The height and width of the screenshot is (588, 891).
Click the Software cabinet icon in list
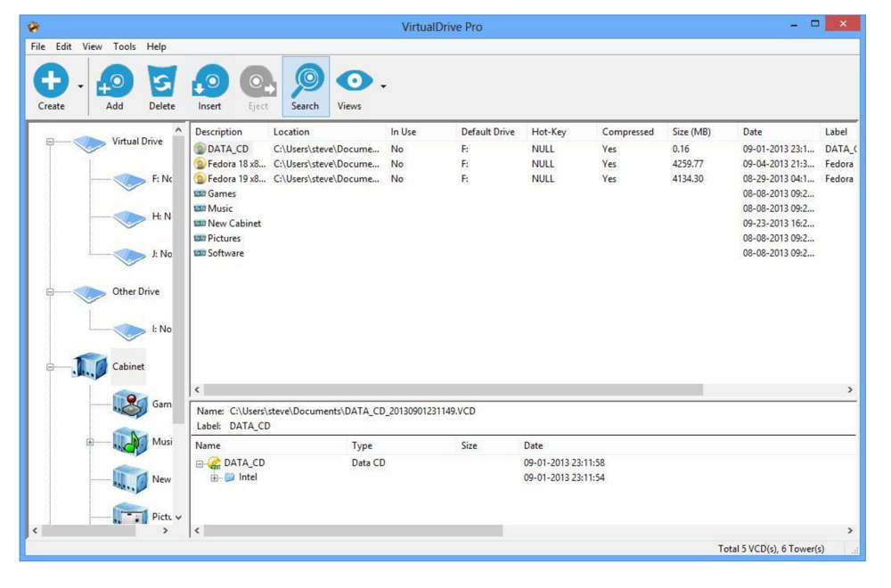(200, 253)
